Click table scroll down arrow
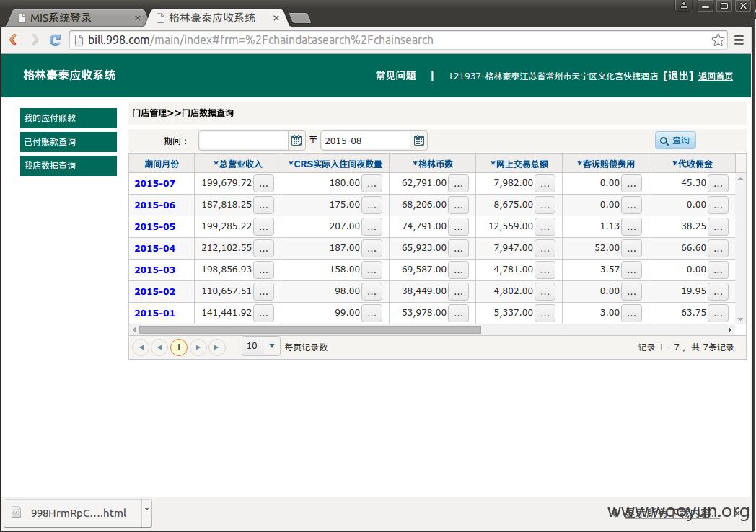 point(741,319)
